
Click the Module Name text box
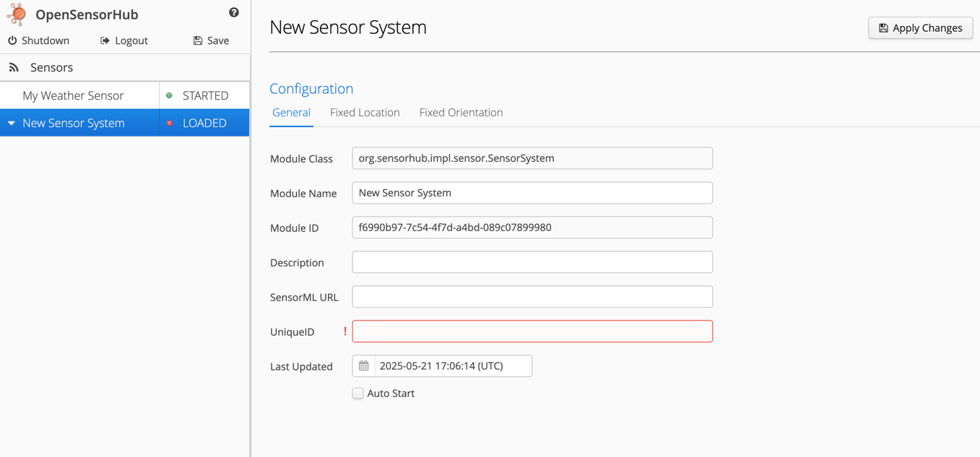[x=532, y=193]
